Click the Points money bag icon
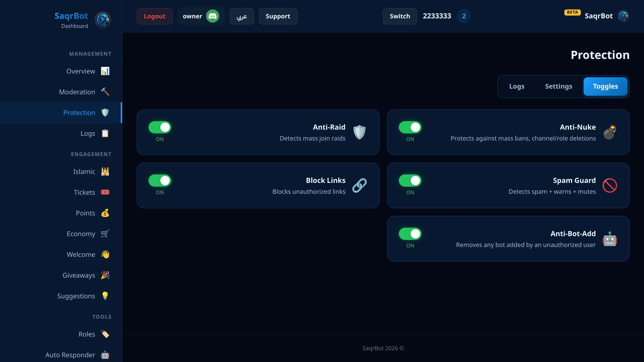 tap(105, 213)
